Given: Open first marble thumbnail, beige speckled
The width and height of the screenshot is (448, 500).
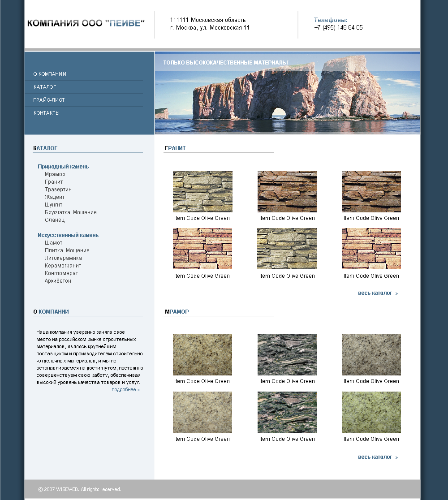Looking at the screenshot, I should (202, 354).
